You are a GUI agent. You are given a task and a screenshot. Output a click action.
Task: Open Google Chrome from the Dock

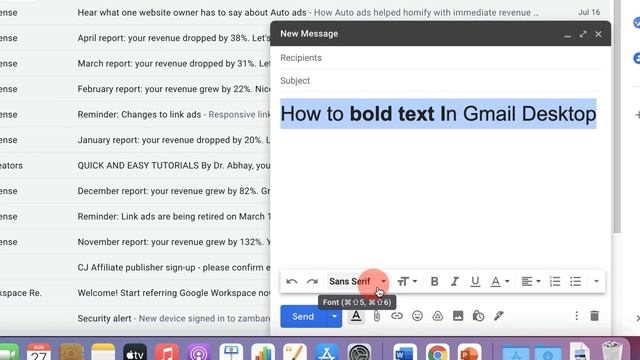point(437,352)
